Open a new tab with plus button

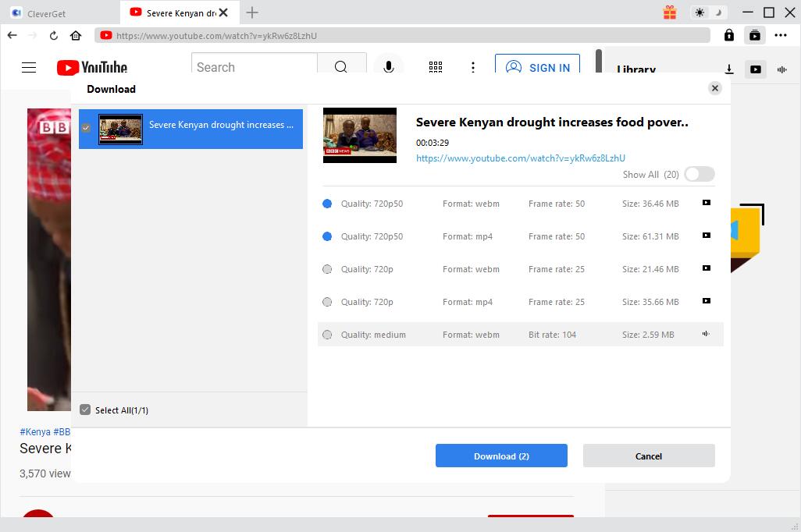(x=252, y=12)
